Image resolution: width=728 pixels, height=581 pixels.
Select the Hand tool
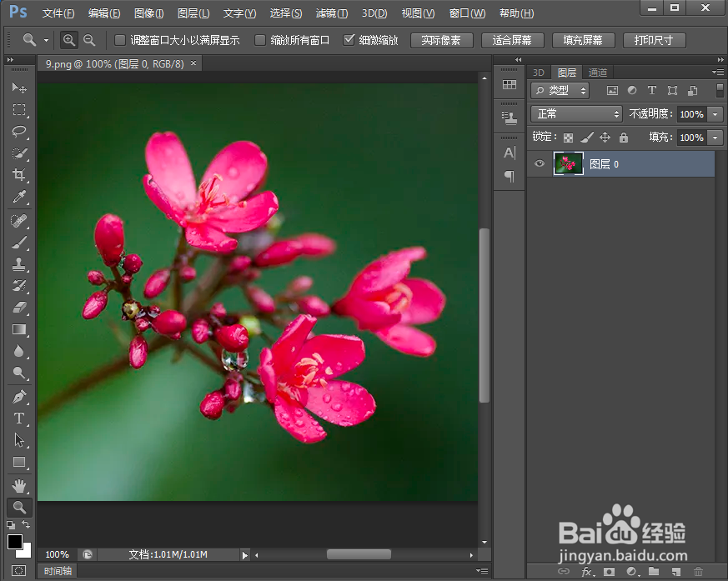[x=19, y=486]
